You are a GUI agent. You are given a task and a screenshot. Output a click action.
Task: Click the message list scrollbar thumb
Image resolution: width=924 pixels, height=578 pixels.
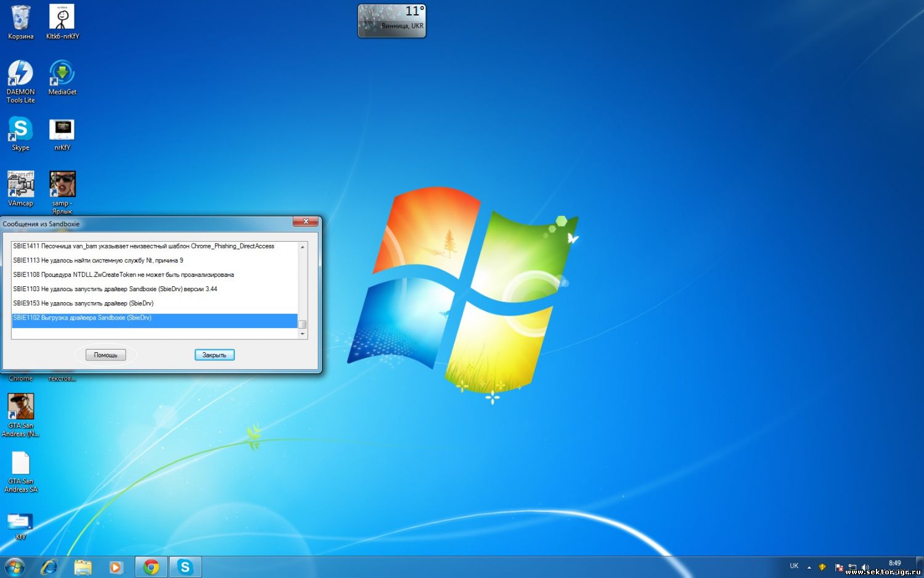(303, 324)
